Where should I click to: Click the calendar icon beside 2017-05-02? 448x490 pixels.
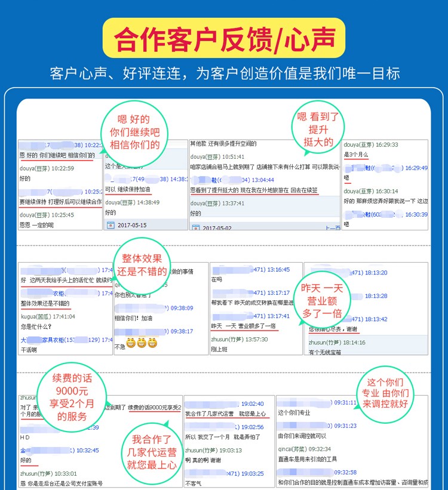click(196, 228)
